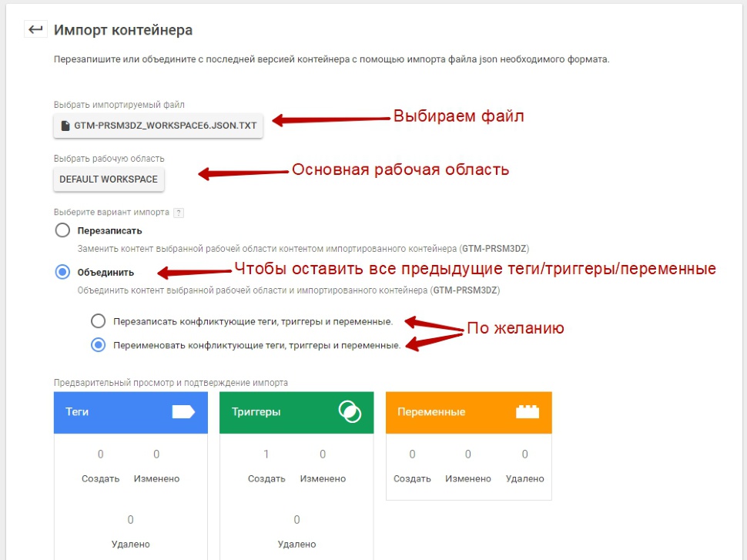Screen dimensions: 747x560
Task: Click the Изменено count under Теги
Action: pyautogui.click(x=156, y=454)
